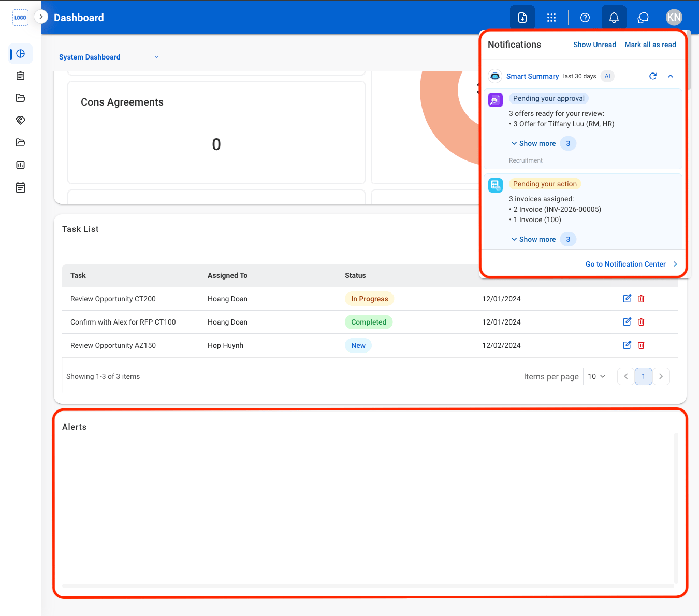Select page 1 in pagination
The image size is (699, 616).
coord(643,376)
